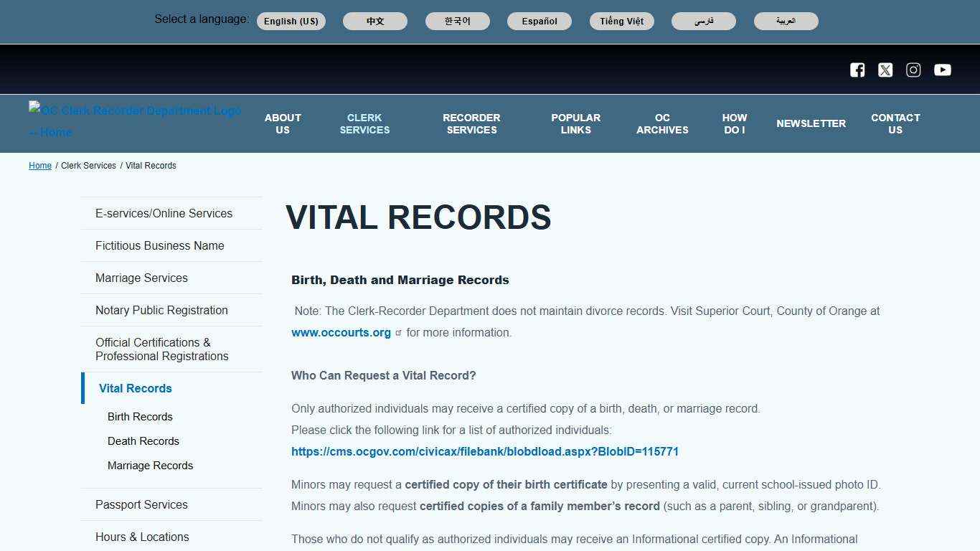Screen dimensions: 980x551
Task: Click the X (Twitter) icon
Action: [885, 70]
